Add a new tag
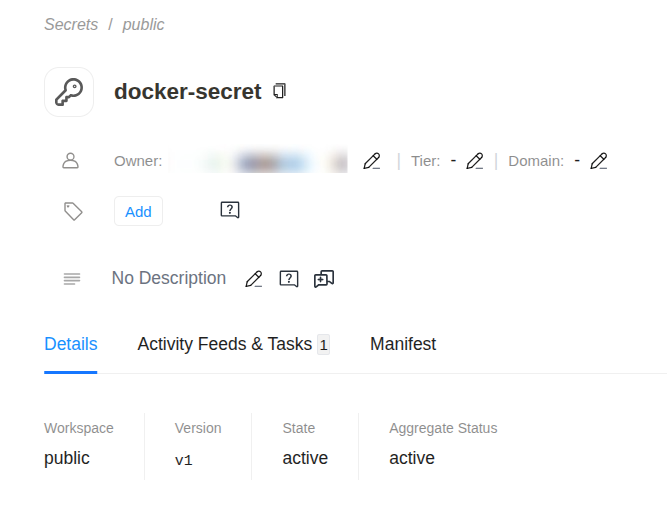This screenshot has width=667, height=516. coord(138,211)
